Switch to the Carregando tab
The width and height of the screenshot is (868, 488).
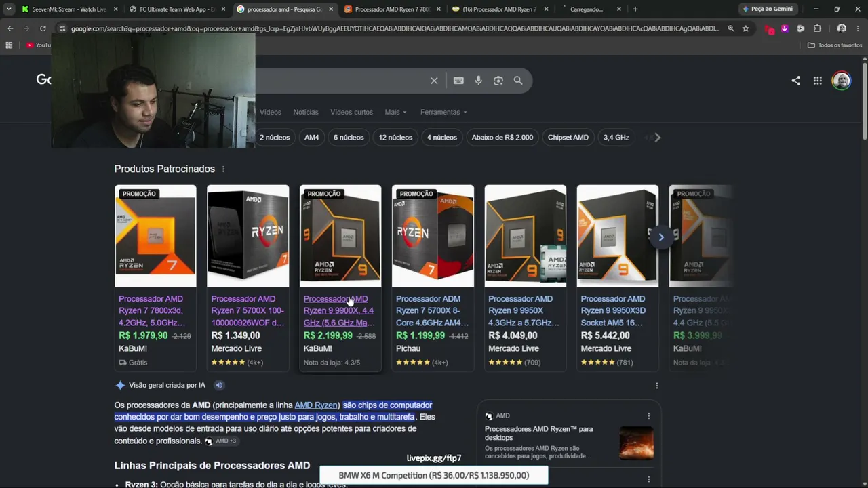point(587,9)
